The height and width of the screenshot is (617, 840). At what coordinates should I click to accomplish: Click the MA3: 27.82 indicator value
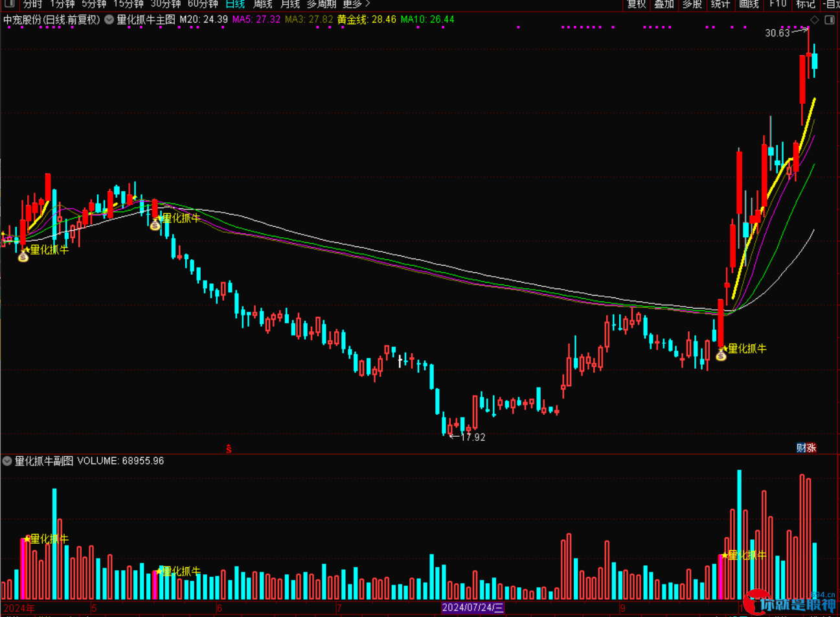click(x=309, y=20)
